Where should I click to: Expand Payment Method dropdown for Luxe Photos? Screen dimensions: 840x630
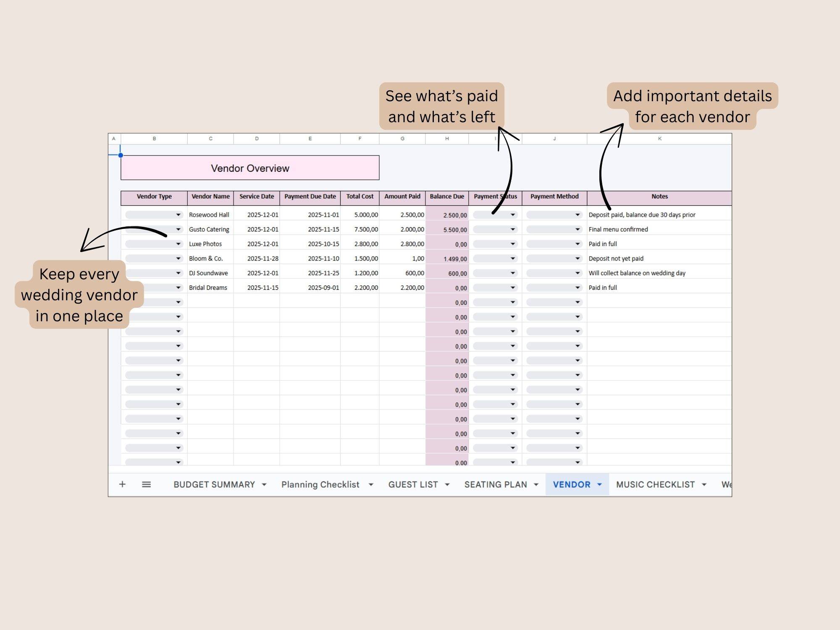(577, 244)
